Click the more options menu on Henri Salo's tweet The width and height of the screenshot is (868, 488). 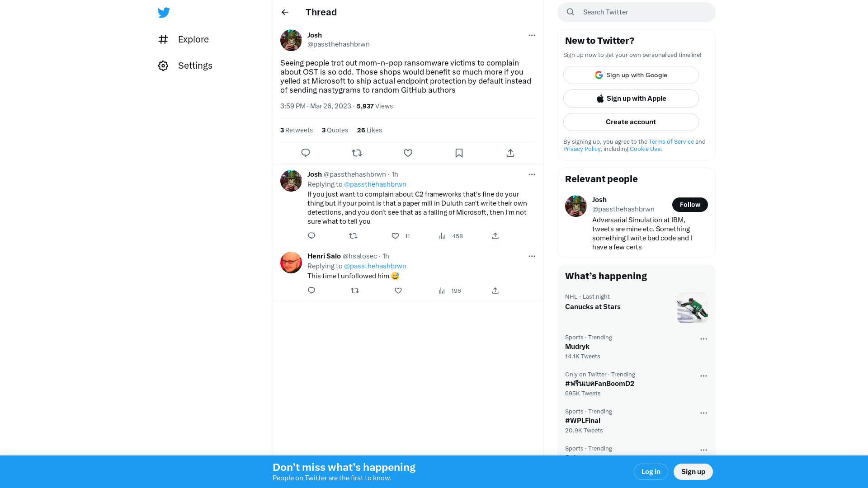click(531, 256)
